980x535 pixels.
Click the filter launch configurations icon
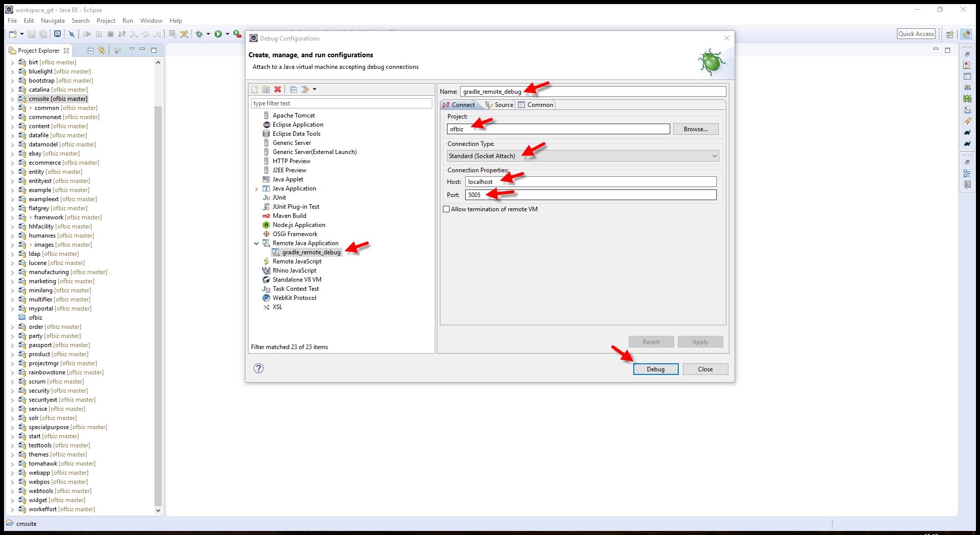[305, 89]
